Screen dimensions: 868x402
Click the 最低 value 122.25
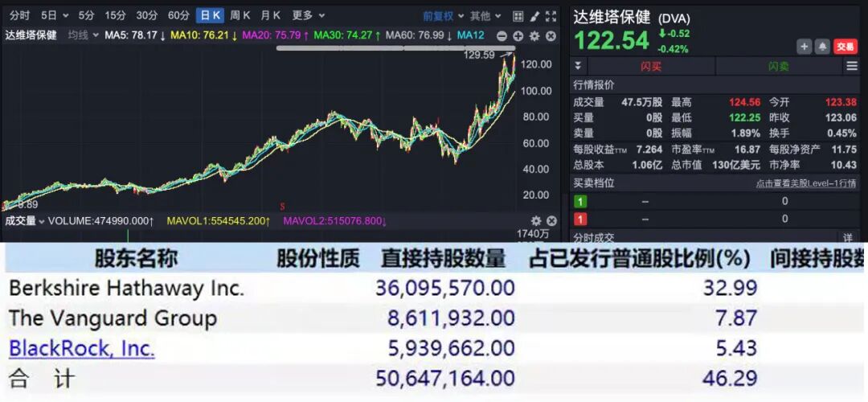(x=745, y=118)
